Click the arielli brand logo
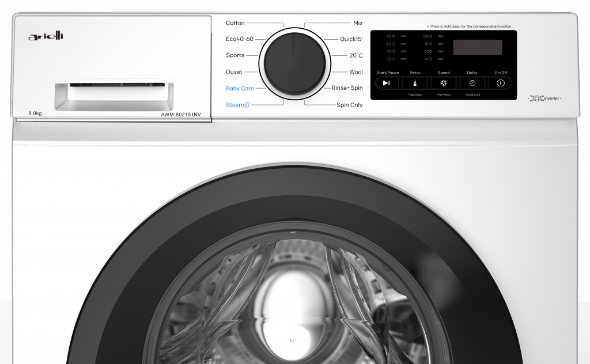The image size is (590, 364). [x=46, y=37]
